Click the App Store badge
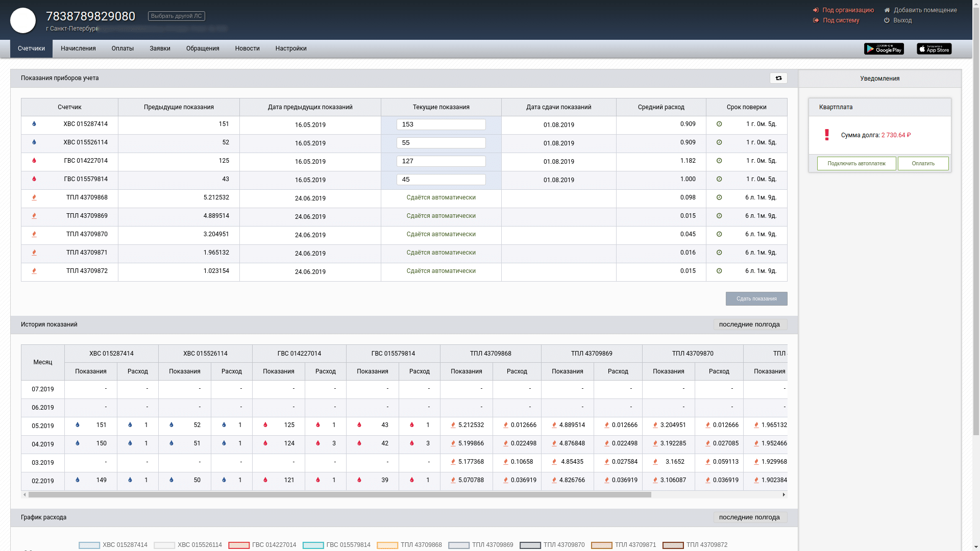Viewport: 980px width, 551px height. point(934,49)
